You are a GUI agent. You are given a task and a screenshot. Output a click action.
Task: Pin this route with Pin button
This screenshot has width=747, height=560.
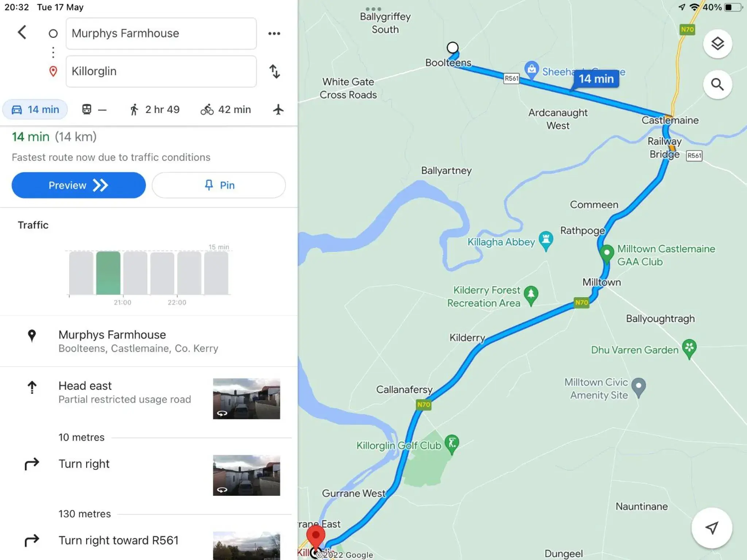click(218, 185)
